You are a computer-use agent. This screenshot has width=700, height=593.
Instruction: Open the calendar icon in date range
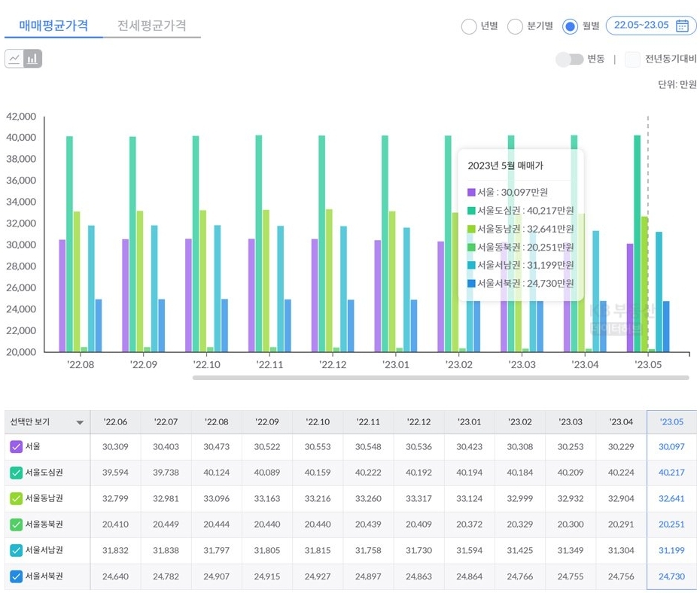point(682,26)
